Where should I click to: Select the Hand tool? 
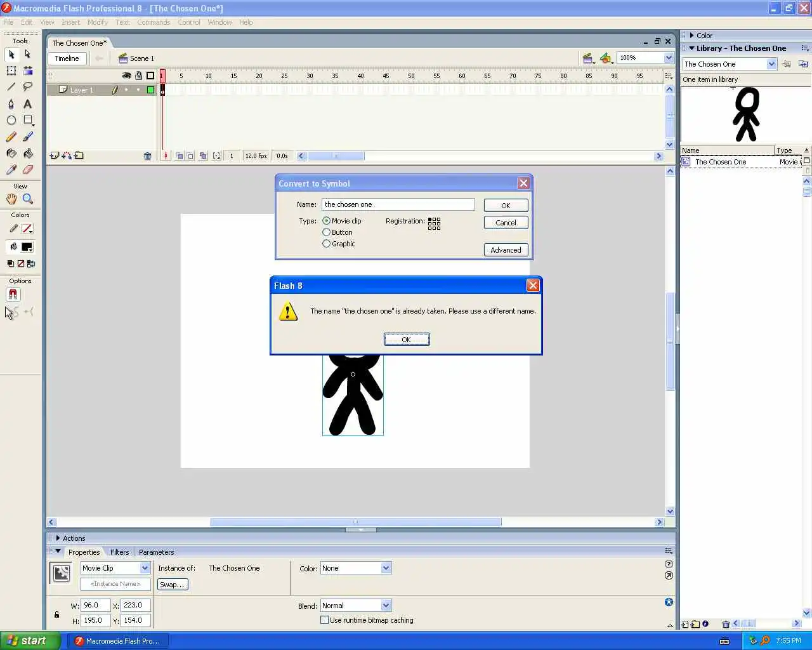(x=11, y=199)
